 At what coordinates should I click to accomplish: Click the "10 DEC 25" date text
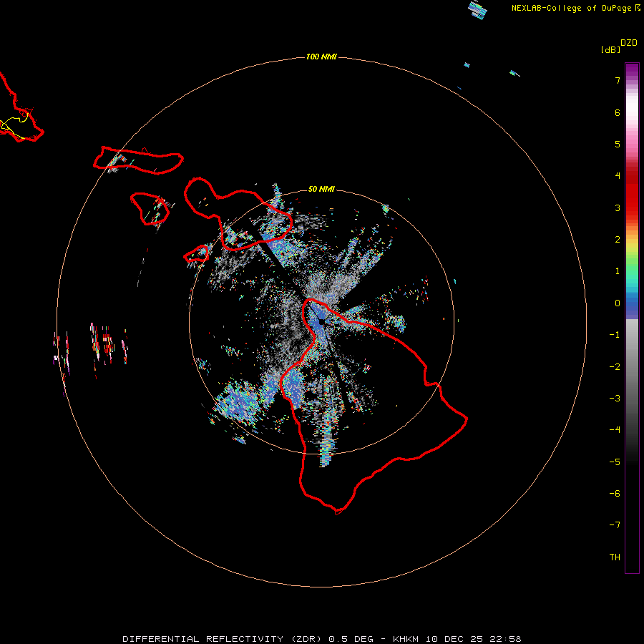[x=454, y=639]
